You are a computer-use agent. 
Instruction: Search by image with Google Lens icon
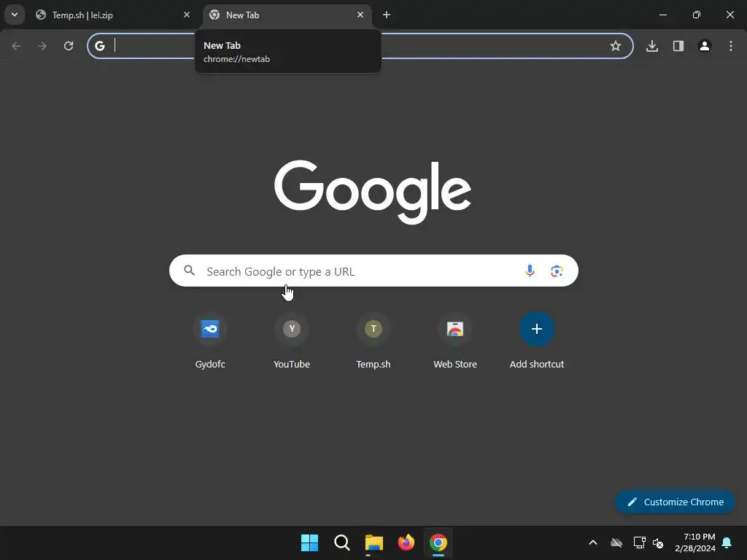click(x=557, y=271)
